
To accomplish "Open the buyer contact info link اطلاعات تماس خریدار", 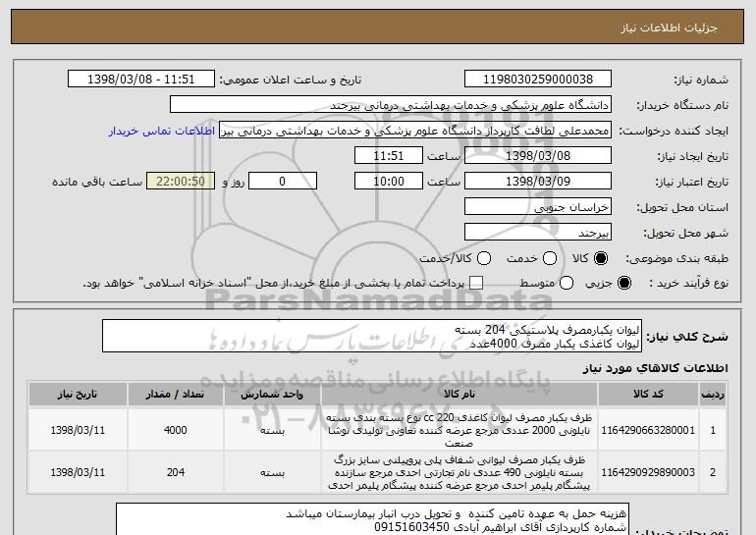I will [x=162, y=131].
